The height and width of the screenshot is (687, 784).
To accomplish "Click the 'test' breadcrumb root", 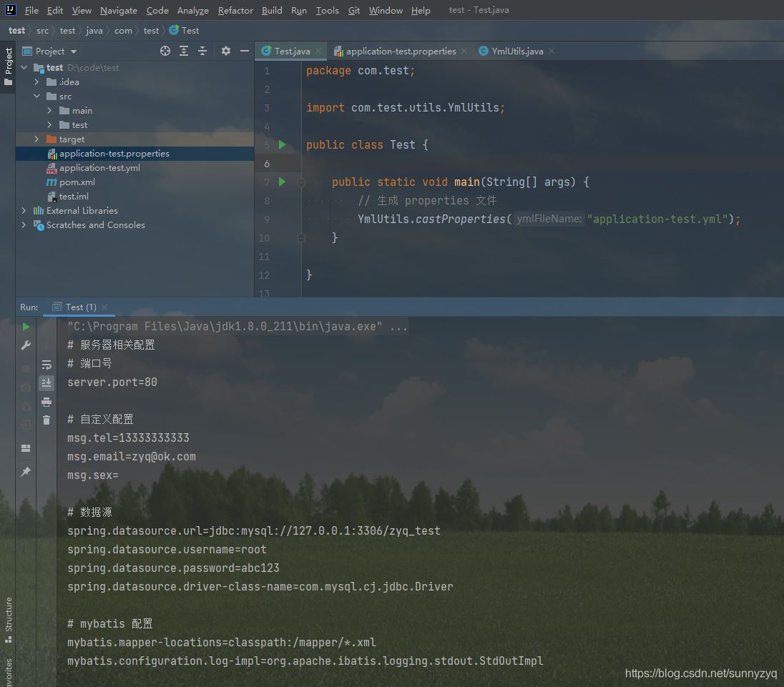I will point(16,31).
